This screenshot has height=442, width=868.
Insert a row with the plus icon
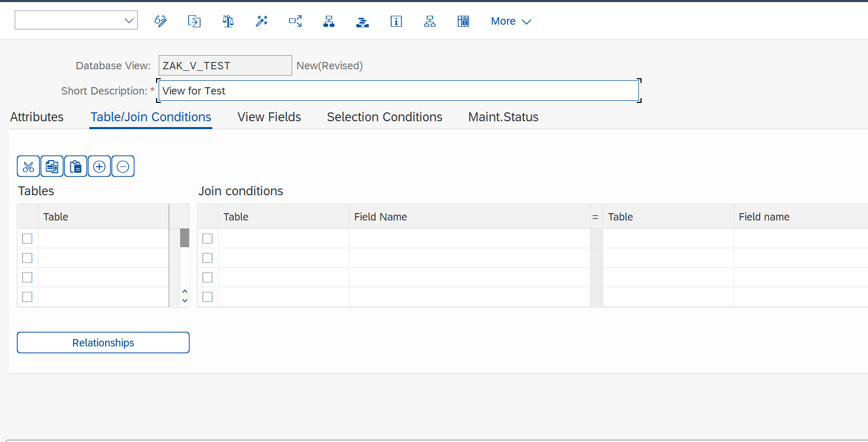coord(99,166)
